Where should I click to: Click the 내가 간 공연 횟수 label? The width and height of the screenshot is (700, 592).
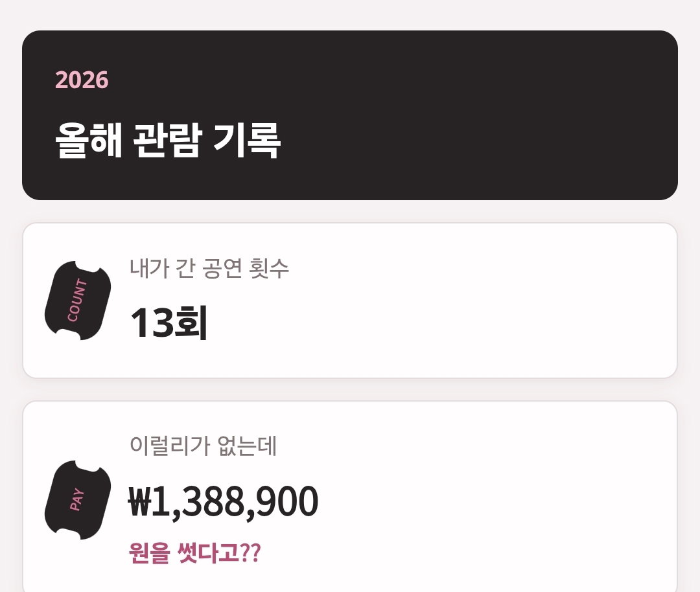(209, 268)
